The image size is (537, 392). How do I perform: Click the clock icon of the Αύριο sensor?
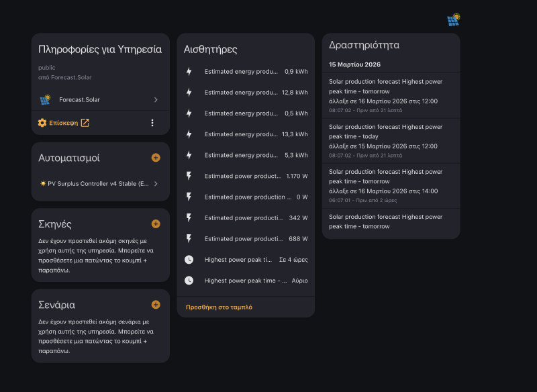click(x=189, y=281)
